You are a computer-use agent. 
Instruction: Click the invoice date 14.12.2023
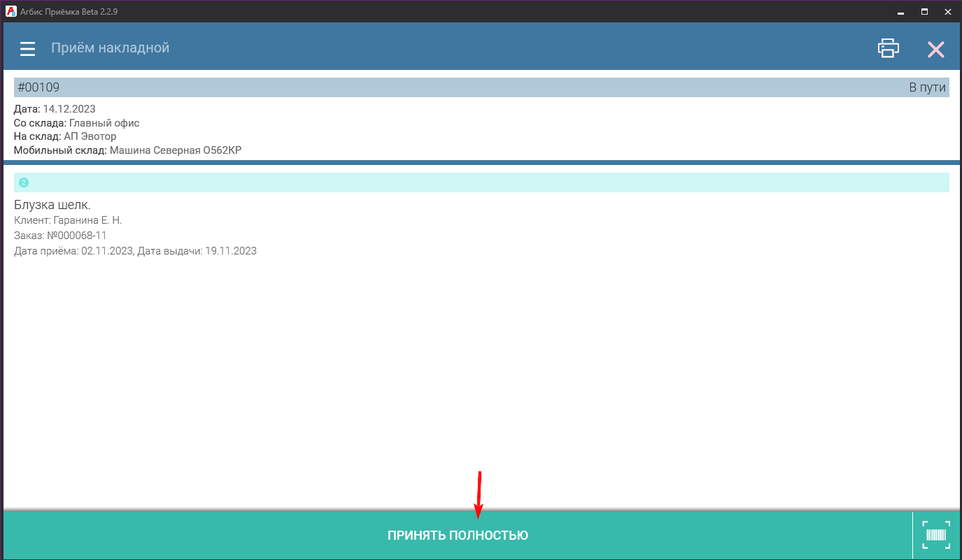point(69,109)
